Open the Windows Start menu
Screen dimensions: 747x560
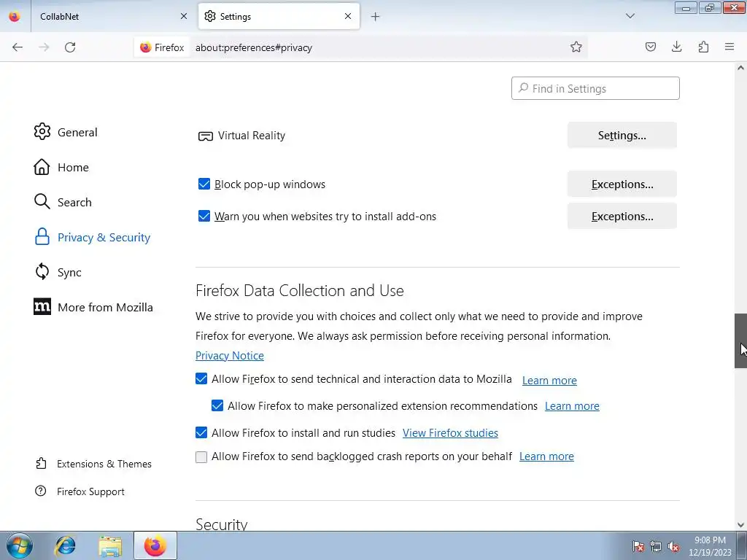tap(19, 545)
